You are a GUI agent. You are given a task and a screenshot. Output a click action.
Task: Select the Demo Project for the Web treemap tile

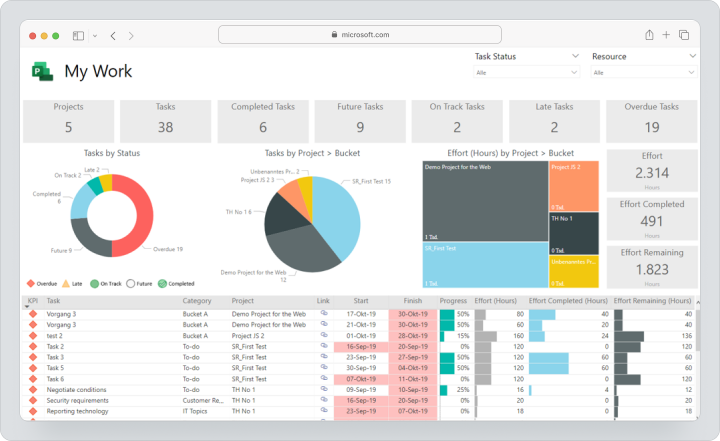tap(485, 201)
